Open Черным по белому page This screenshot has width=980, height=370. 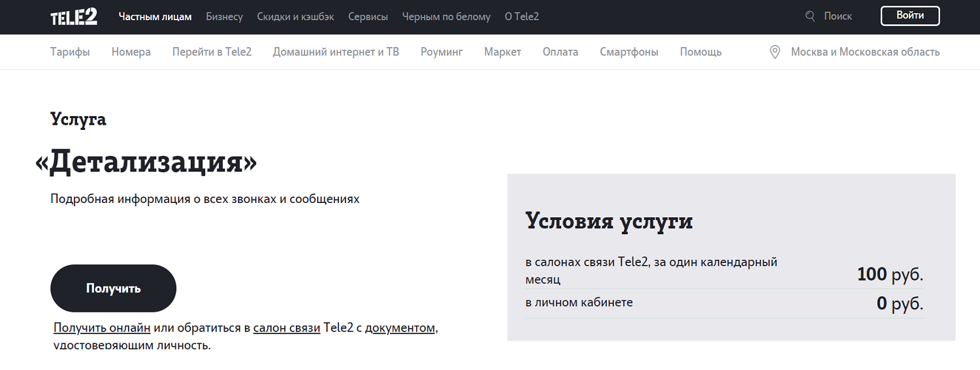pyautogui.click(x=446, y=17)
